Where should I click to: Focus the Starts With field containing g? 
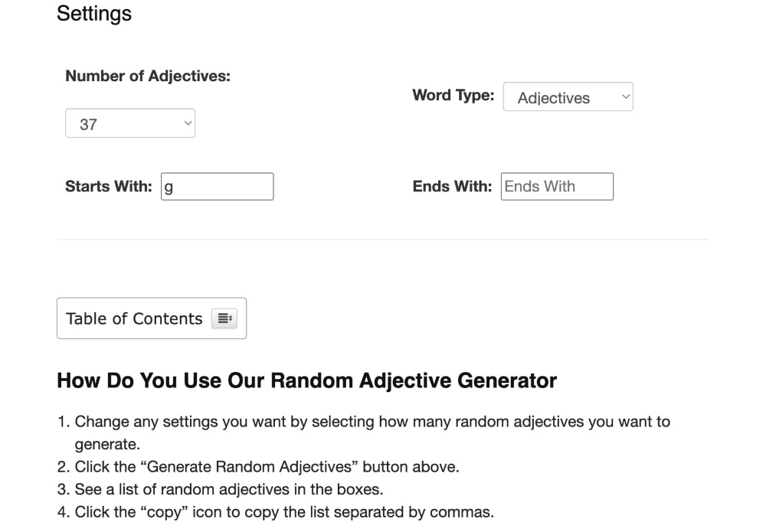(x=217, y=187)
